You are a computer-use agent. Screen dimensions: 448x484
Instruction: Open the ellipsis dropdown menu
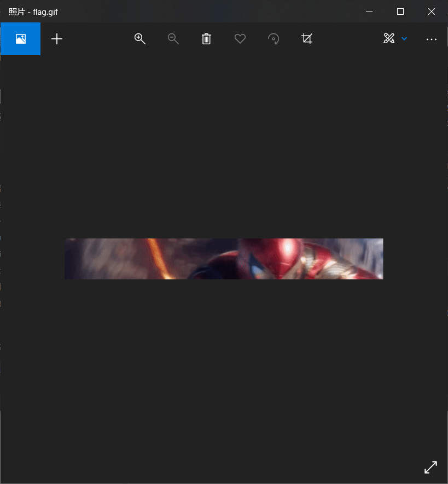point(432,39)
